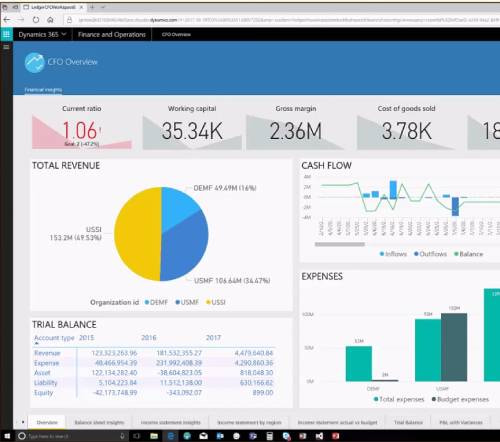Open the Calculator taskbar icon
The width and height of the screenshot is (500, 442).
click(270, 436)
